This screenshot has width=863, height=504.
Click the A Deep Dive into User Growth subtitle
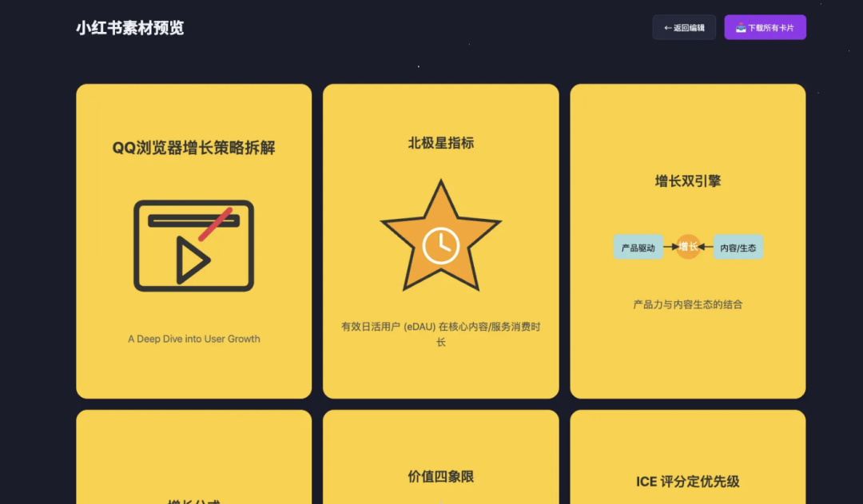193,339
